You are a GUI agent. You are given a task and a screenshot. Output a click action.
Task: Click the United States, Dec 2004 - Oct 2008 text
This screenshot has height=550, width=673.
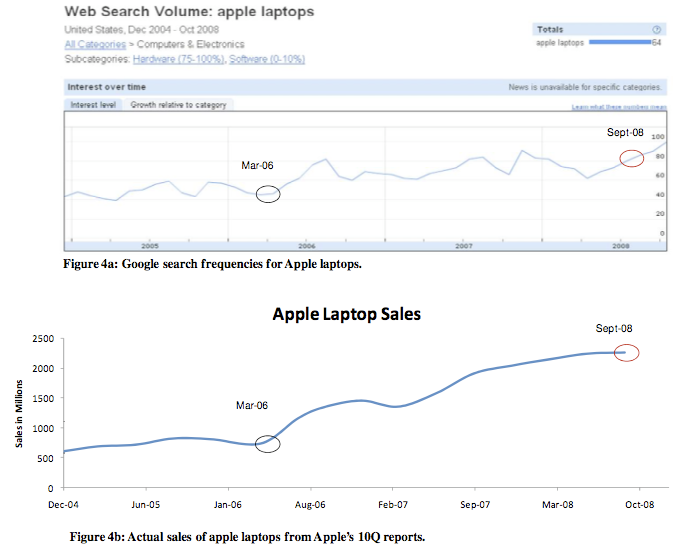(142, 30)
